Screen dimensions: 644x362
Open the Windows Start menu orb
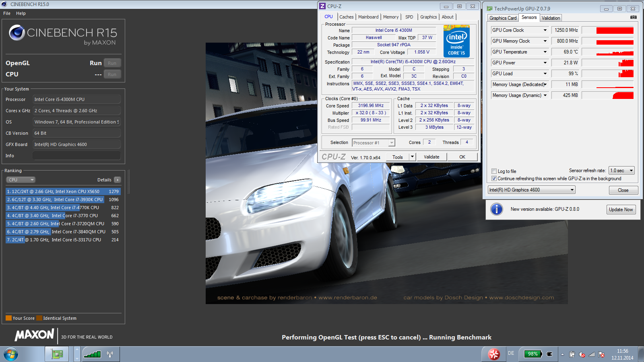point(11,354)
